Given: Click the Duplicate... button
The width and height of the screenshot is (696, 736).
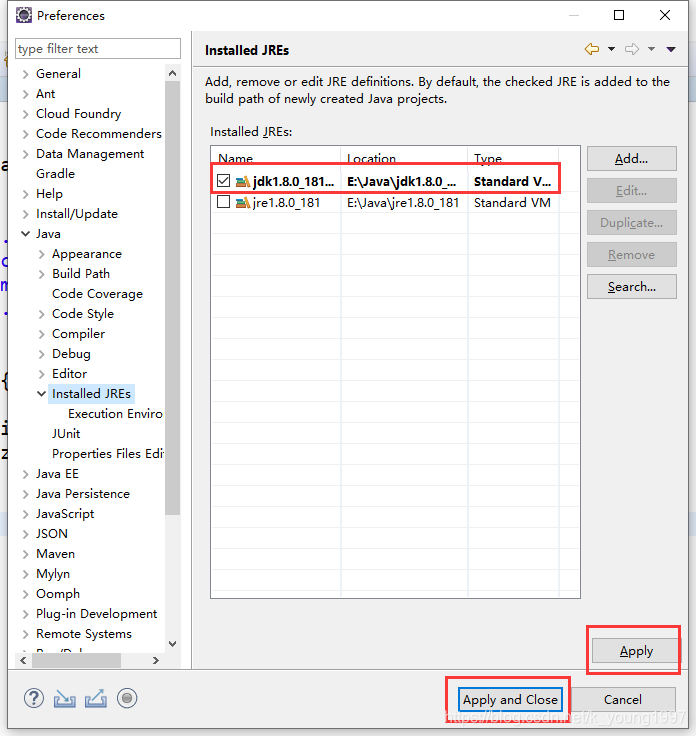Looking at the screenshot, I should [632, 222].
